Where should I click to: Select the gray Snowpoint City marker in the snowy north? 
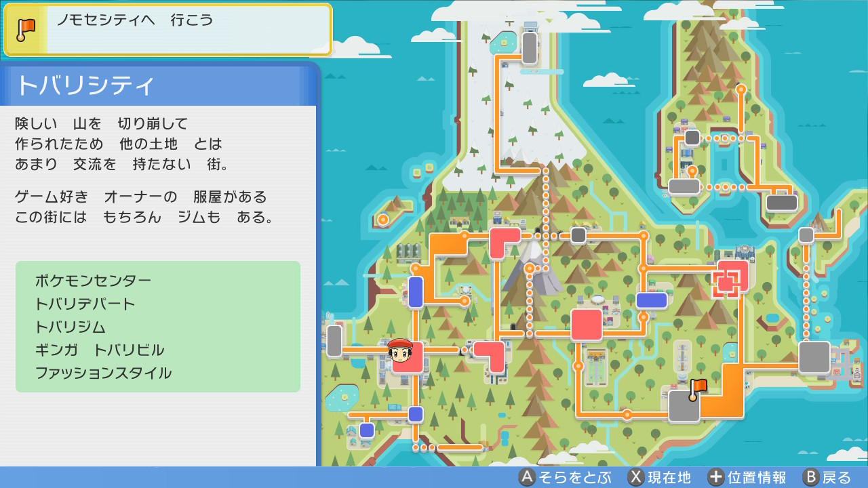point(530,48)
